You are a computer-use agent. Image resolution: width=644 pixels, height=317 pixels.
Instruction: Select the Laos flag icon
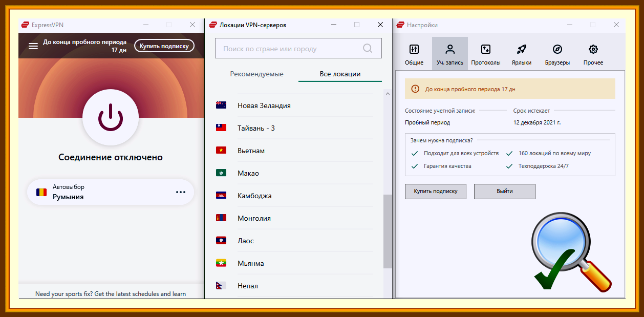click(221, 241)
